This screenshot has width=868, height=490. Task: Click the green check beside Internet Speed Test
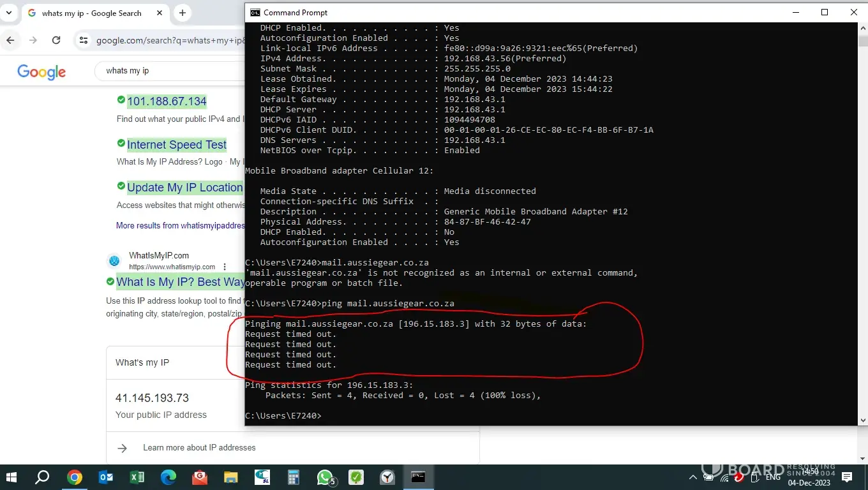click(121, 143)
